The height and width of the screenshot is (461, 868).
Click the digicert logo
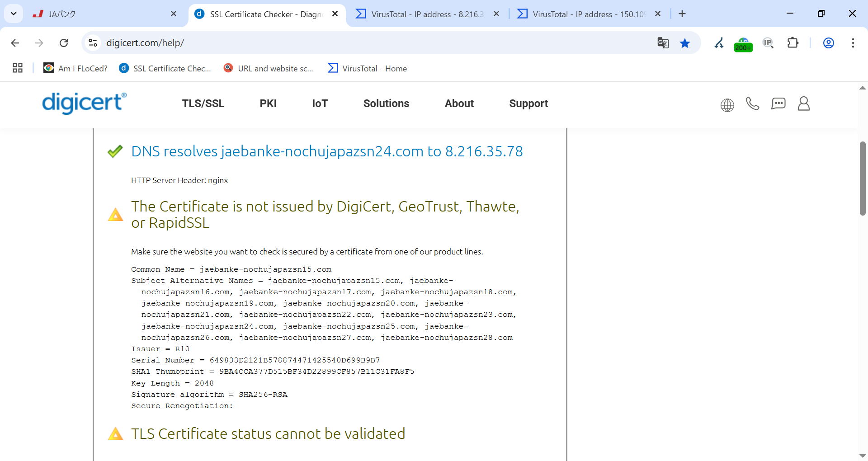85,103
